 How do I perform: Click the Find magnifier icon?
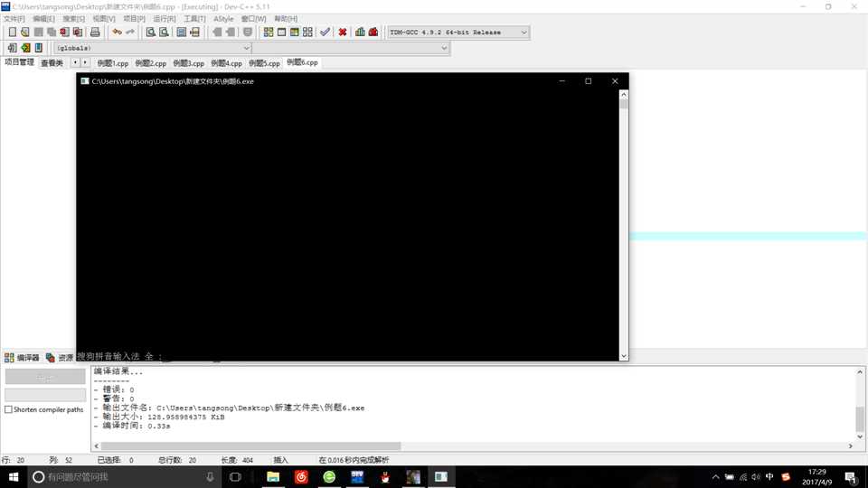(150, 33)
